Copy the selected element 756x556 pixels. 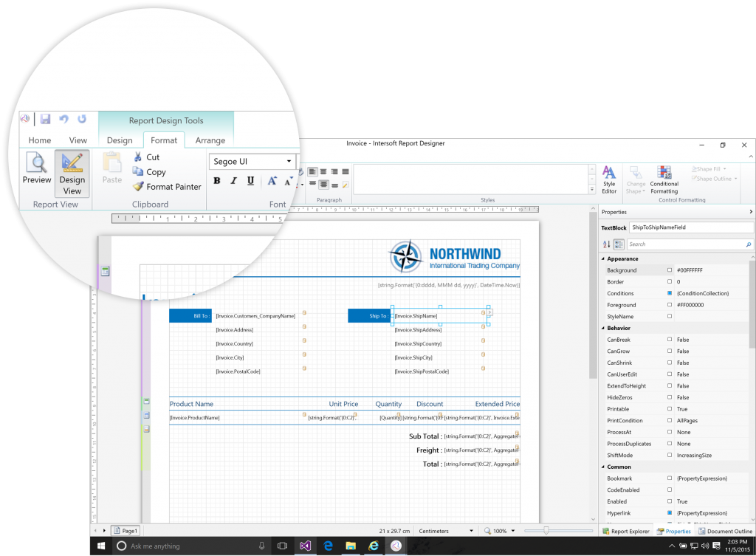point(149,172)
